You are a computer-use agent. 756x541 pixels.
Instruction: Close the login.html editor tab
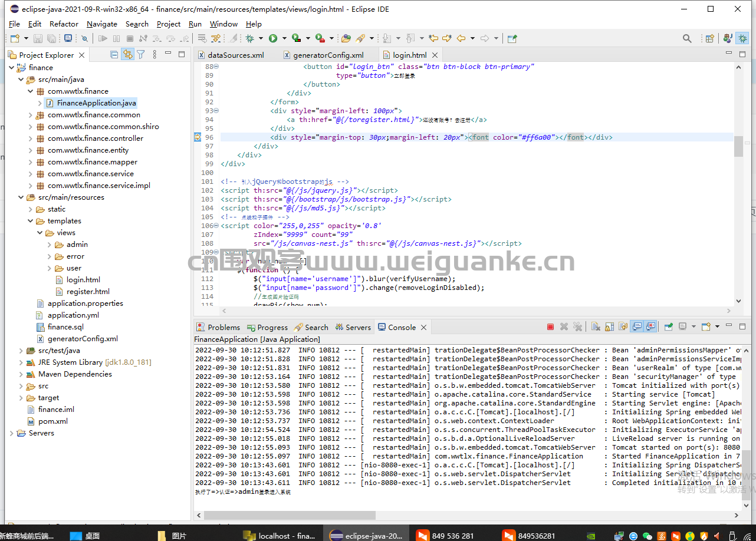435,55
